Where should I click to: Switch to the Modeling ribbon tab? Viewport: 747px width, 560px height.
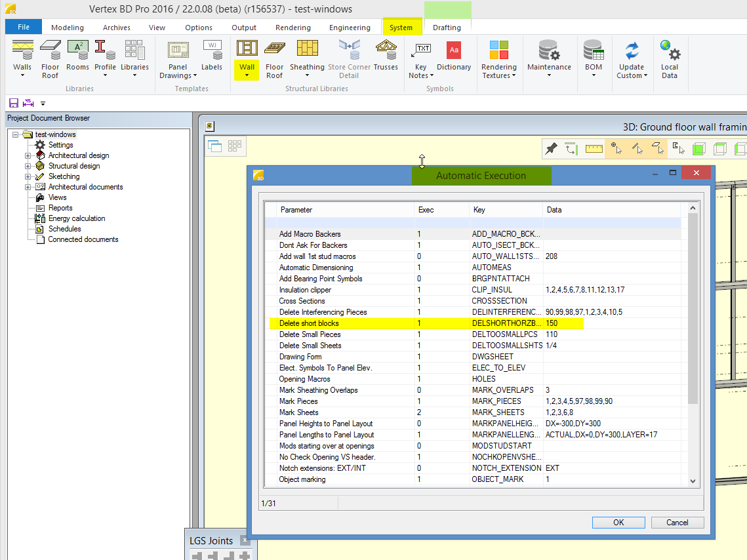[x=68, y=28]
